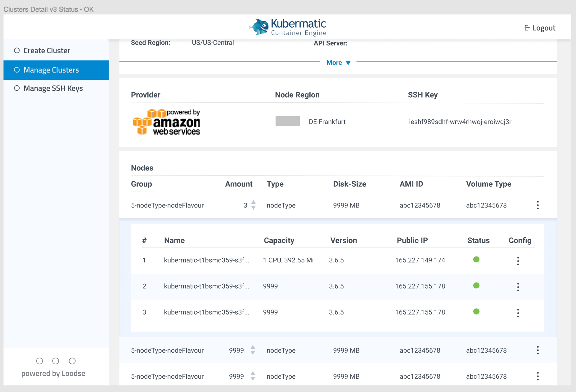The image size is (576, 392).
Task: Open the kebab menu of the last node group row
Action: [x=538, y=376]
